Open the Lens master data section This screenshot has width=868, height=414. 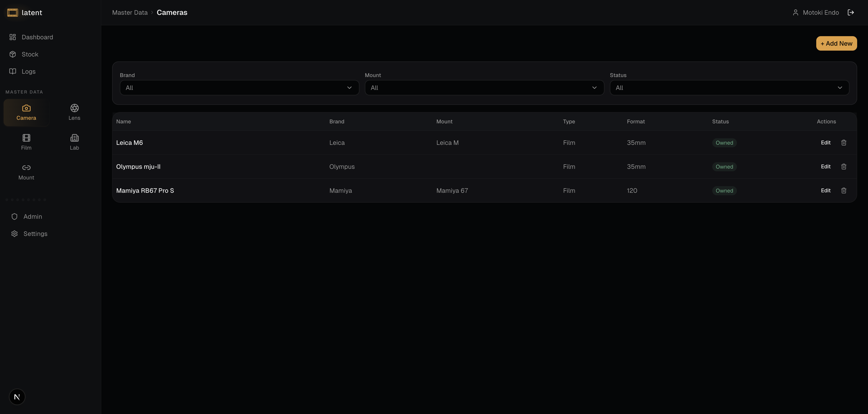coord(74,112)
